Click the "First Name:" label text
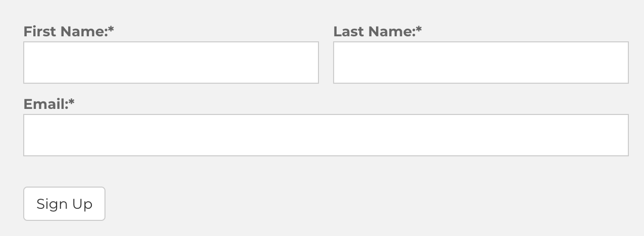The width and height of the screenshot is (644, 236). pyautogui.click(x=65, y=32)
